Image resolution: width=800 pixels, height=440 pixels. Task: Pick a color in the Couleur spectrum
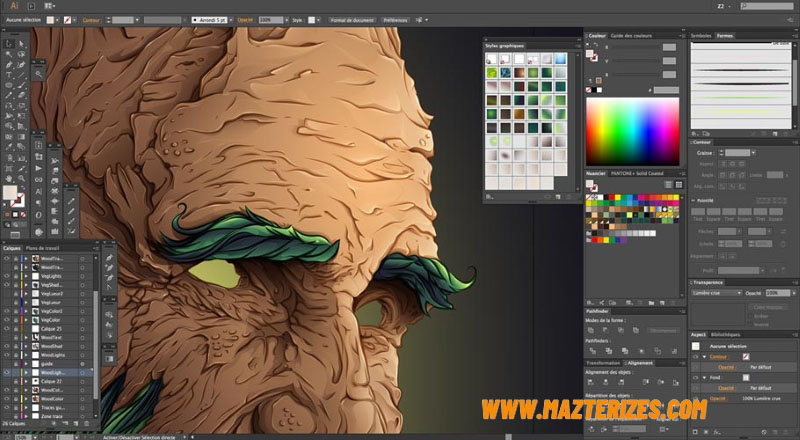coord(633,131)
